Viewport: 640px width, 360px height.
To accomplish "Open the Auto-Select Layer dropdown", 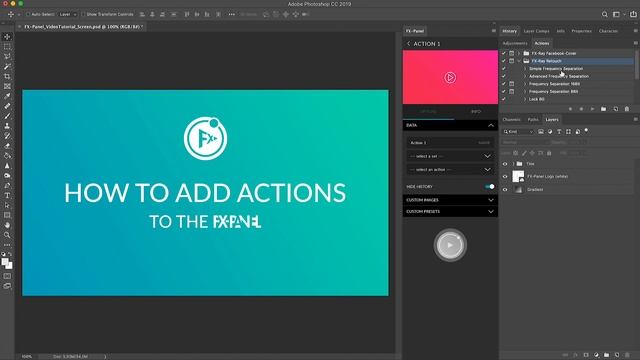I will [68, 14].
